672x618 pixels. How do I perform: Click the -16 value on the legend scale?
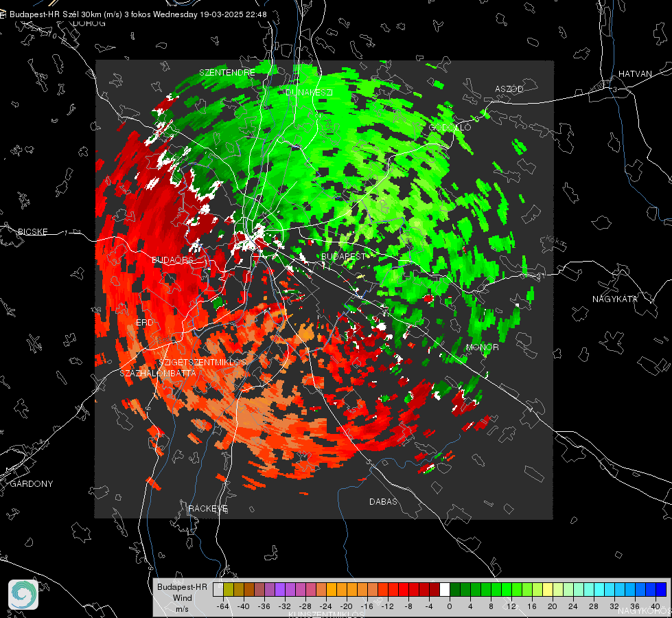coord(367,606)
